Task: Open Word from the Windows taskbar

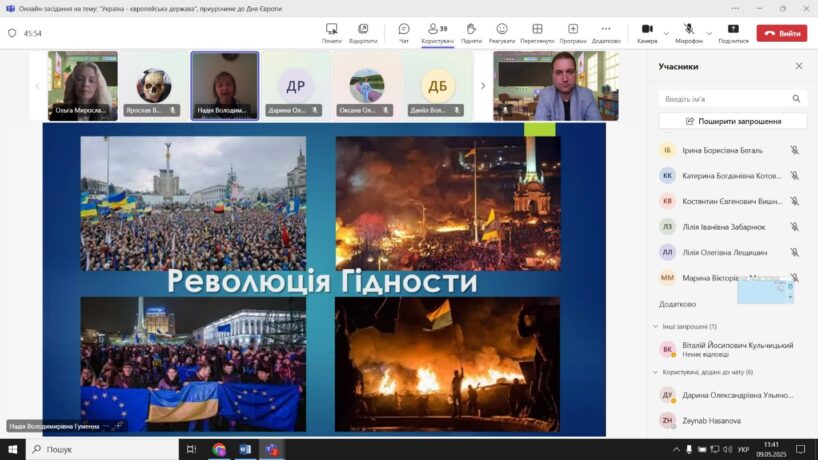Action: coord(245,450)
